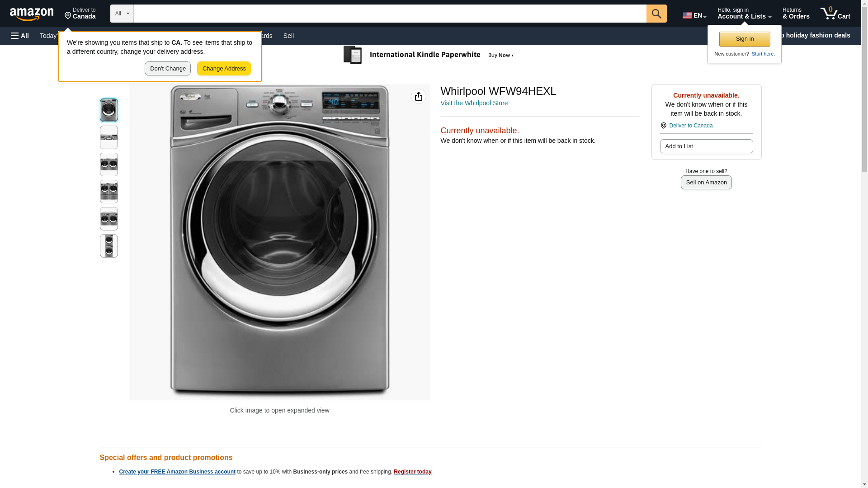
Task: Select the second washer thumbnail image
Action: coord(108,137)
